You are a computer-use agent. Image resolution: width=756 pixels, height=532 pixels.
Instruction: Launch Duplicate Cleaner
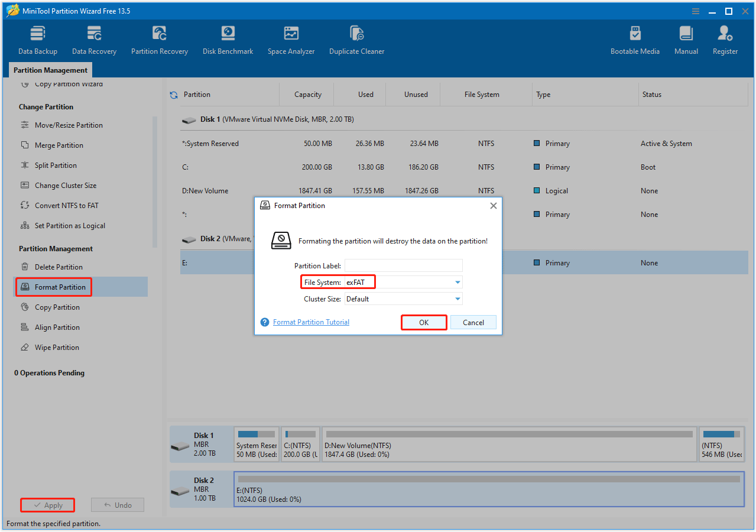356,39
